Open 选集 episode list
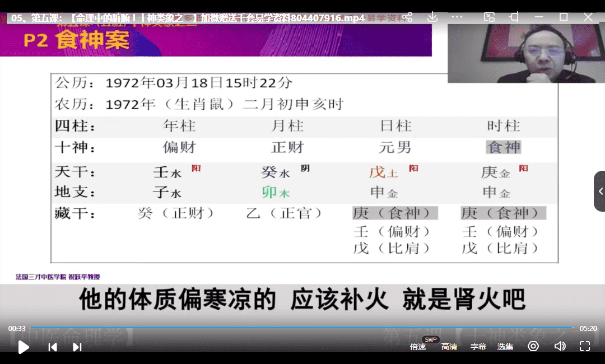The height and width of the screenshot is (364, 605). [x=505, y=347]
